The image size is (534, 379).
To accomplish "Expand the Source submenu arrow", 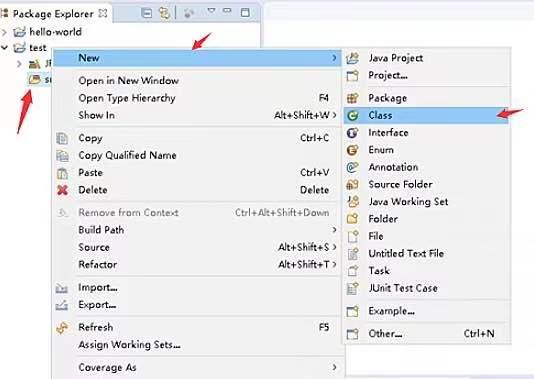I will click(x=334, y=247).
